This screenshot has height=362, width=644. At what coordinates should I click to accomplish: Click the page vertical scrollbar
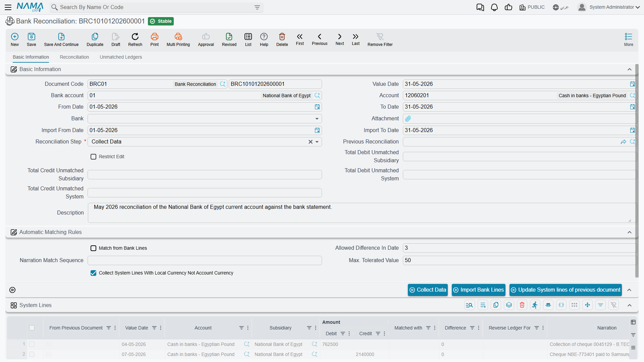tap(637, 171)
